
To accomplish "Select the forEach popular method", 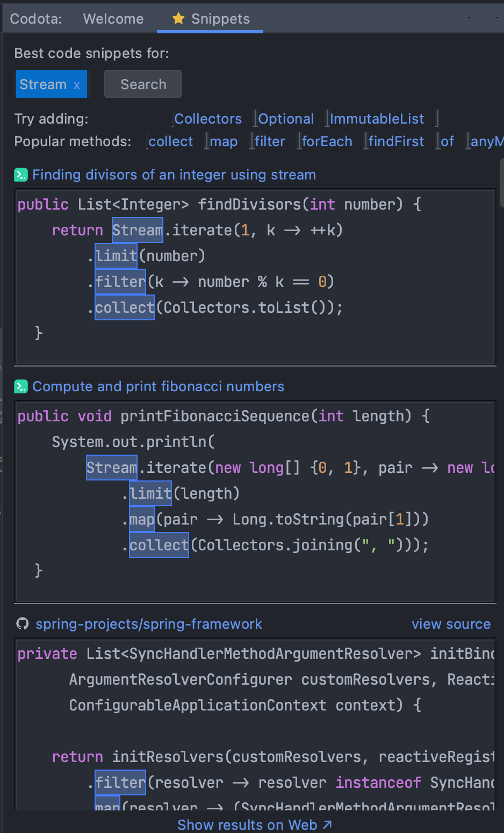I will 327,141.
